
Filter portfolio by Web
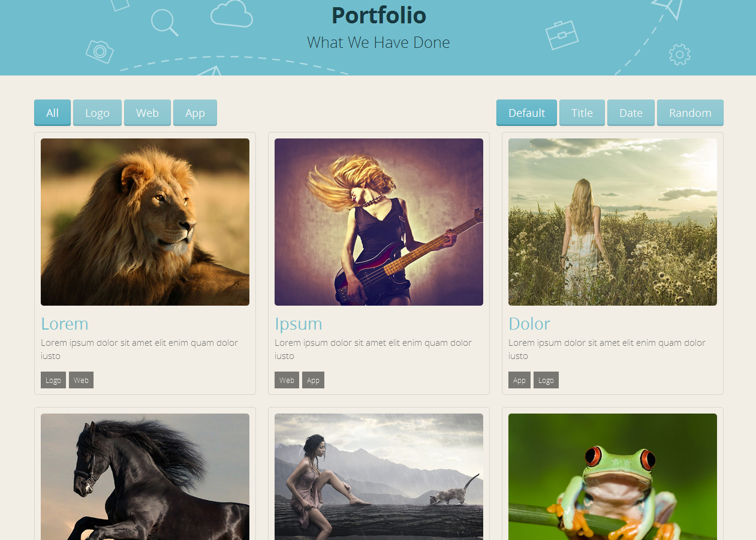tap(147, 113)
